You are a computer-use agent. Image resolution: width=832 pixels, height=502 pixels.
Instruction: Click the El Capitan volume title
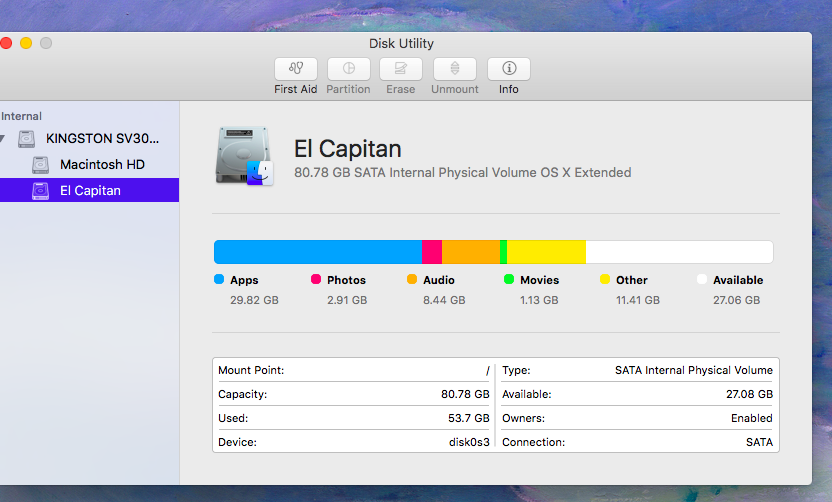pyautogui.click(x=348, y=149)
